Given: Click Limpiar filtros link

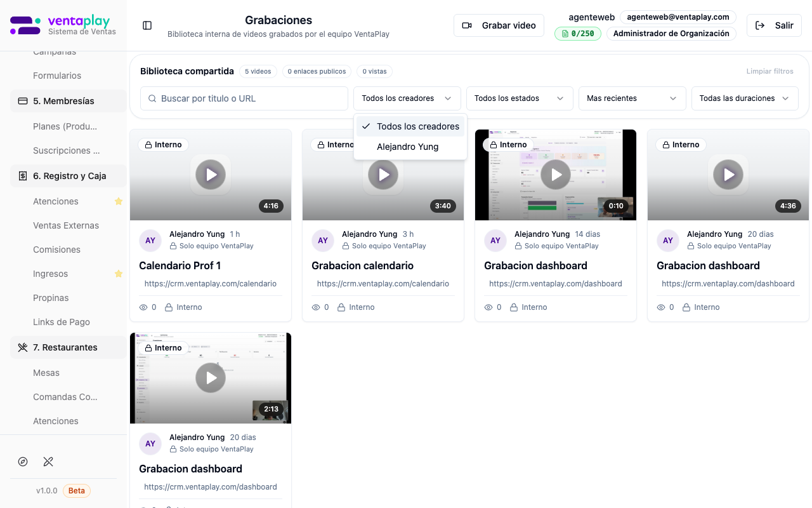Looking at the screenshot, I should (x=769, y=72).
